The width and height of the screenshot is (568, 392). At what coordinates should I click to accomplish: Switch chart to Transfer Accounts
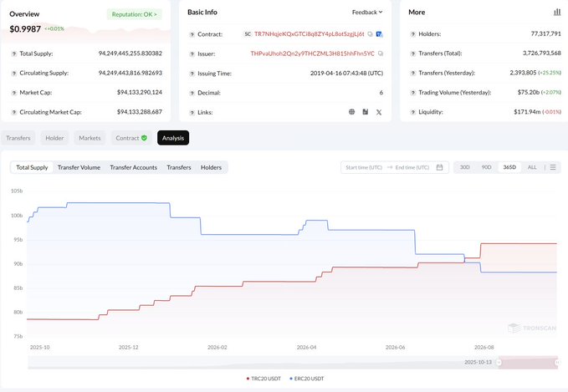(x=133, y=167)
